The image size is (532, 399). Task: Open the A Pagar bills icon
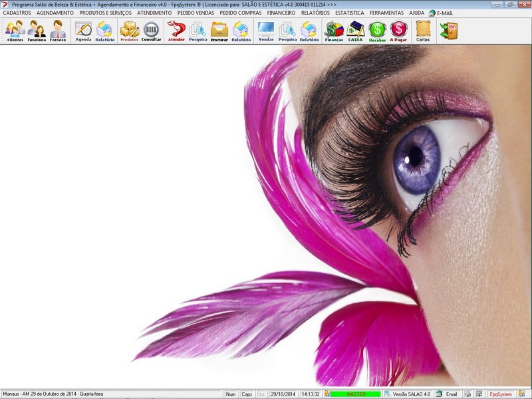tap(398, 31)
